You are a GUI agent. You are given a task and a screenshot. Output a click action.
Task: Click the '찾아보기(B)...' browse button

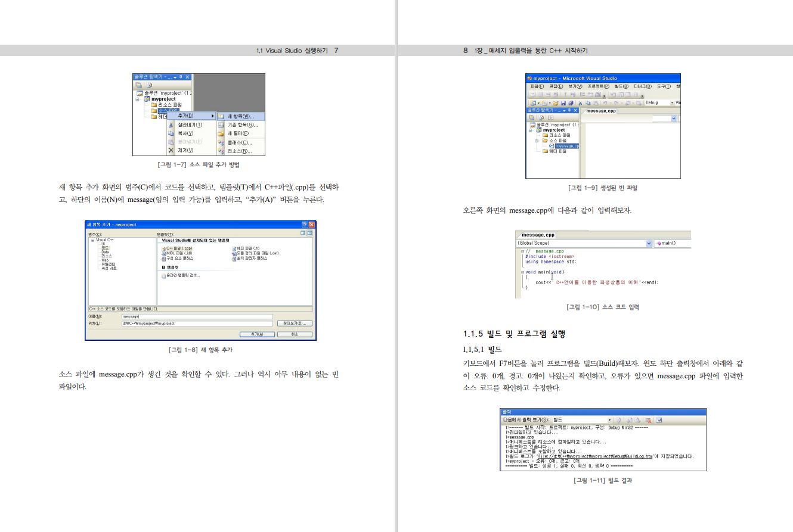pyautogui.click(x=295, y=323)
